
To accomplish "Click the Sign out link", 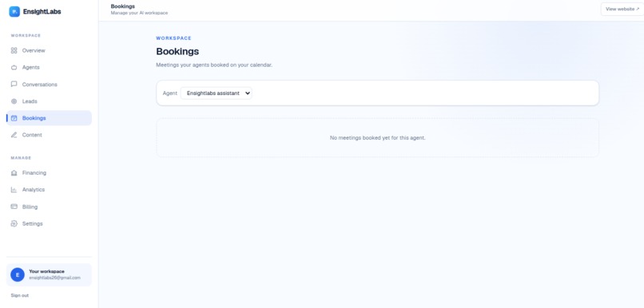I will 20,295.
